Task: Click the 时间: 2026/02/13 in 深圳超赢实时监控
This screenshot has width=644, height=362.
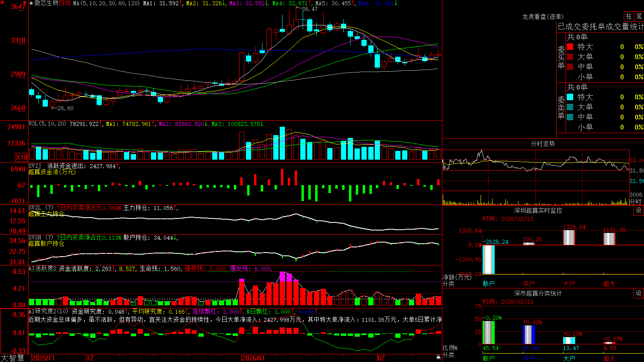Action: point(508,219)
